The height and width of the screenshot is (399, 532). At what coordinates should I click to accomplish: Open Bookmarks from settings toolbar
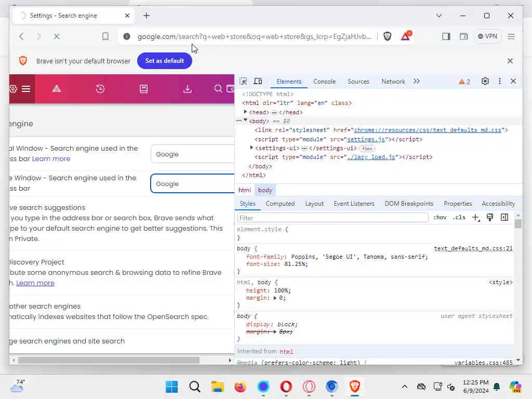coord(143,89)
